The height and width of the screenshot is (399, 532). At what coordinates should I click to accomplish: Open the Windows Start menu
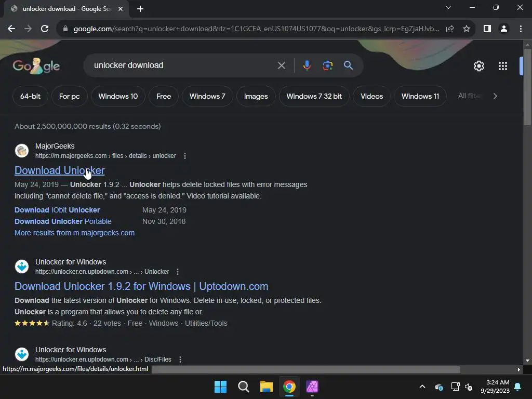(220, 387)
